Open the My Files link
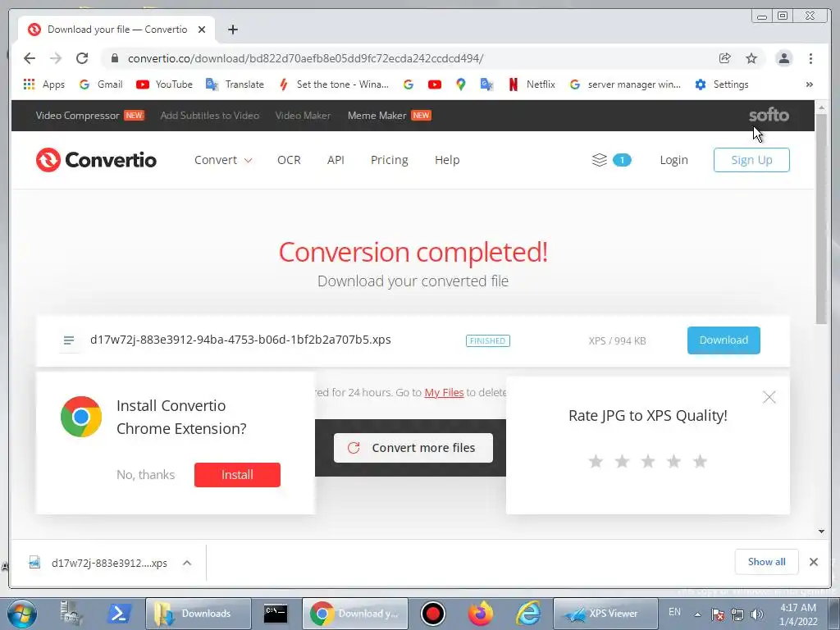This screenshot has width=840, height=630. [444, 392]
